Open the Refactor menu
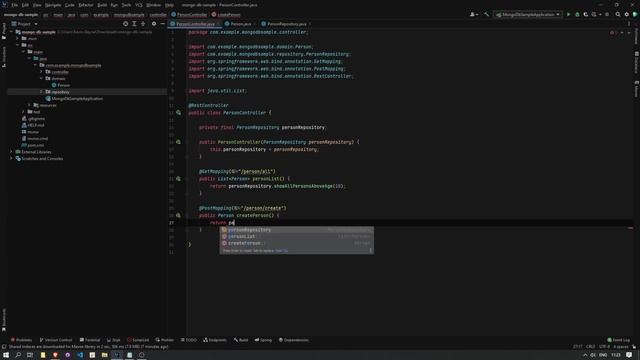This screenshot has width=640, height=360. pyautogui.click(x=86, y=5)
